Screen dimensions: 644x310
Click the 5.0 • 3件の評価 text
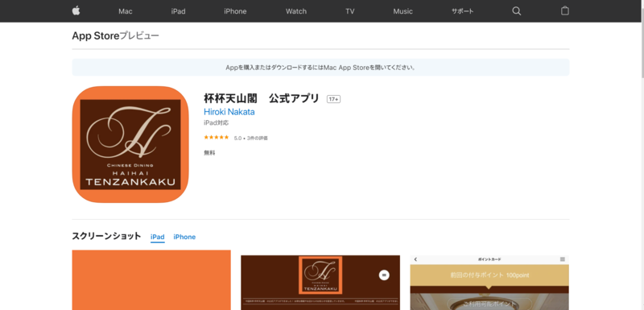pos(251,138)
